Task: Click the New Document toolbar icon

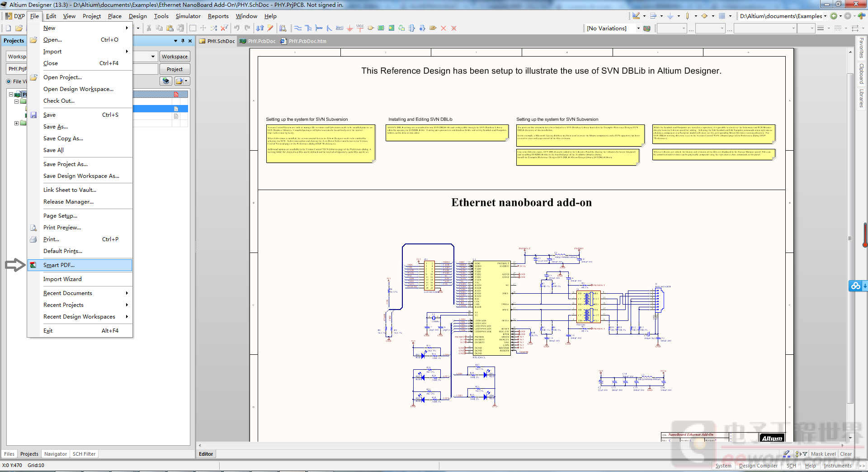Action: point(9,28)
